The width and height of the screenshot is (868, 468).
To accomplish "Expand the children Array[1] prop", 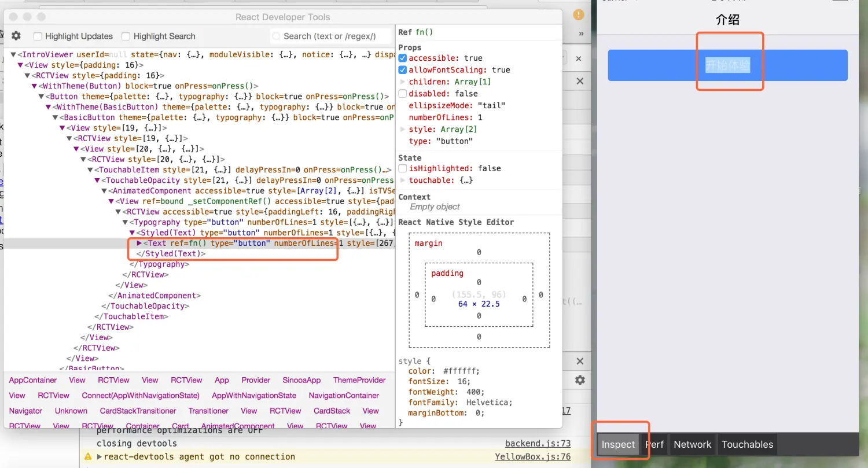I will (403, 82).
